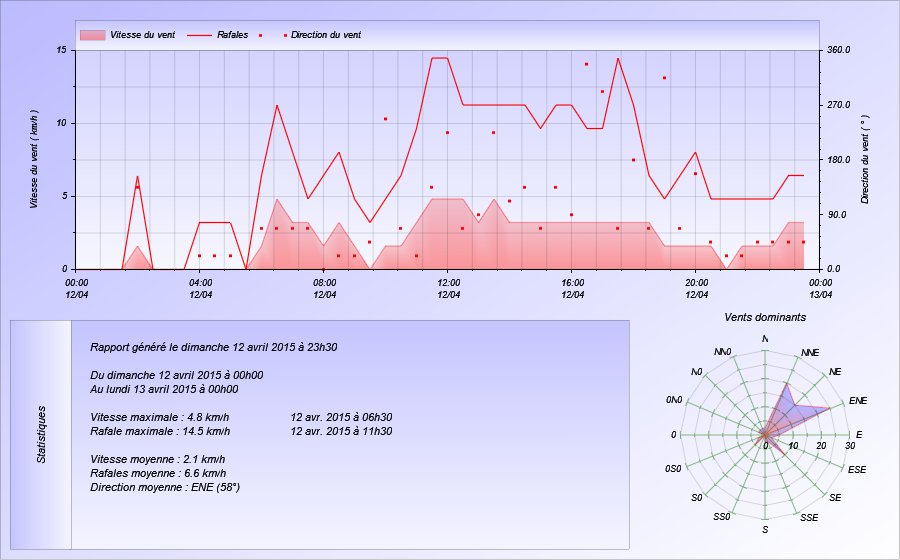This screenshot has height=560, width=900.
Task: Click the SSE label on wind rose
Action: click(809, 518)
